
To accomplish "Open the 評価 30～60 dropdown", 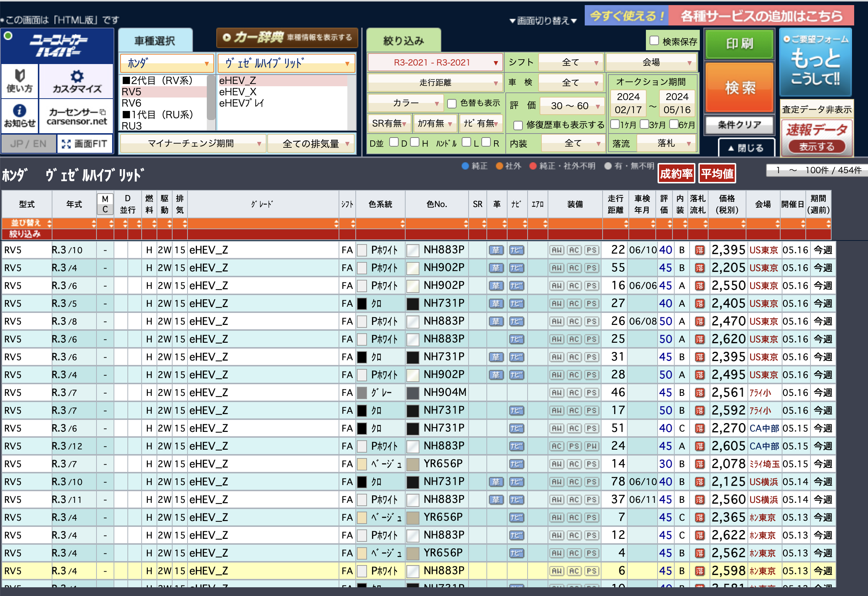I will (571, 106).
